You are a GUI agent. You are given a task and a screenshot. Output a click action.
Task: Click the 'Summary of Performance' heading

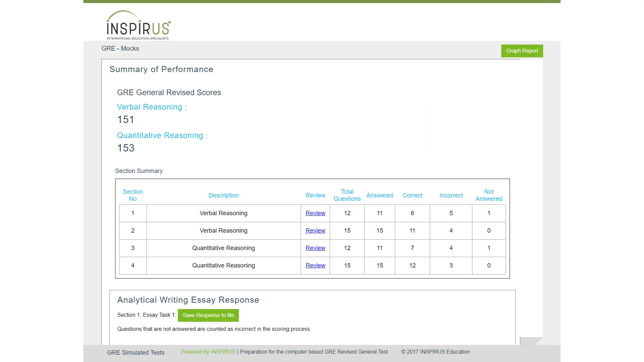[161, 69]
